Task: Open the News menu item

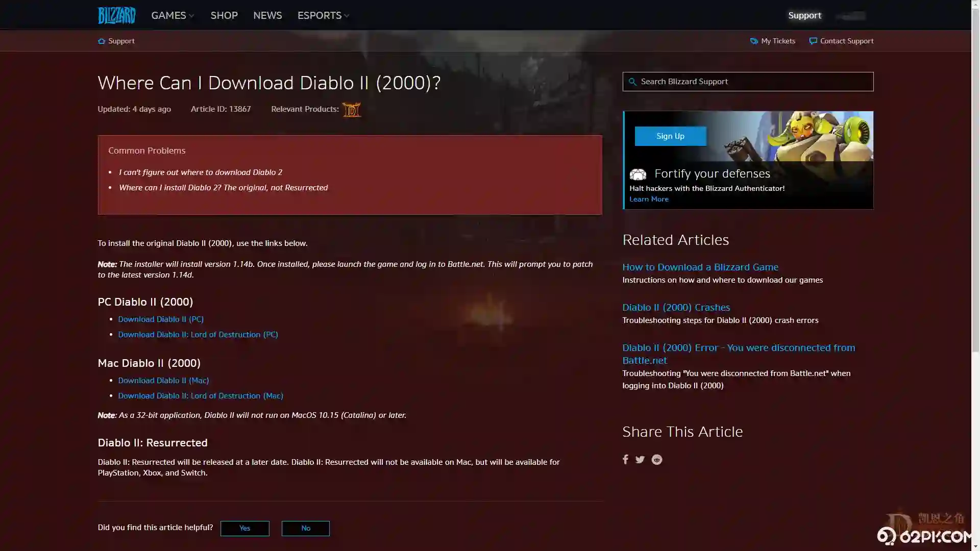Action: click(267, 15)
